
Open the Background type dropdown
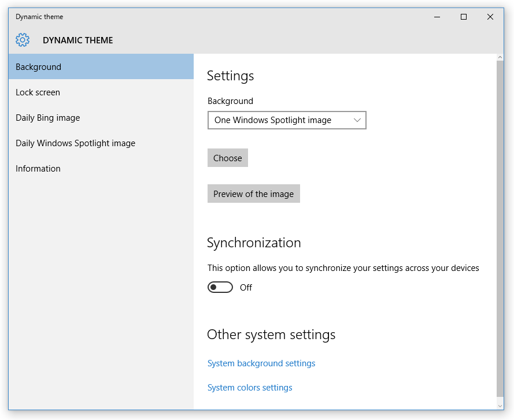[287, 120]
